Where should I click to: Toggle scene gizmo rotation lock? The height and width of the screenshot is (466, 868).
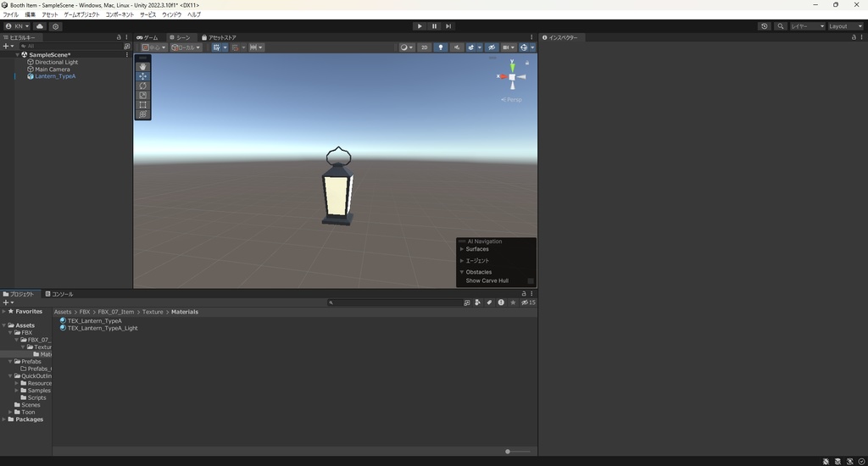pos(527,63)
